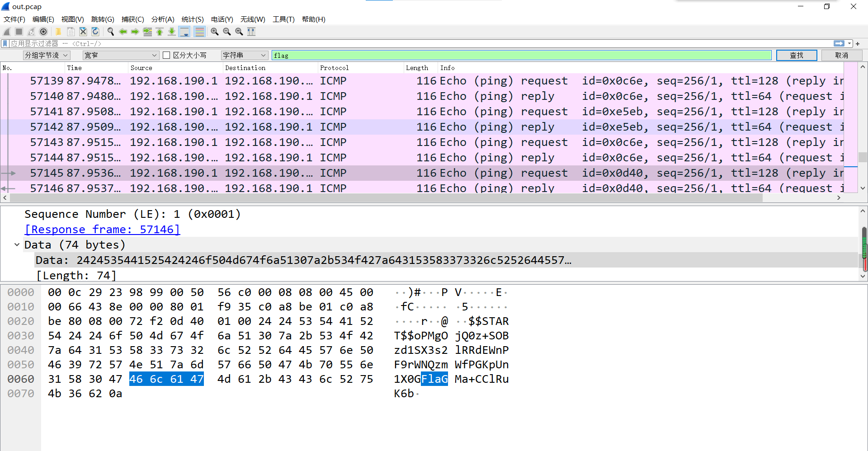
Task: Go to the first packet via toolbar
Action: [160, 32]
